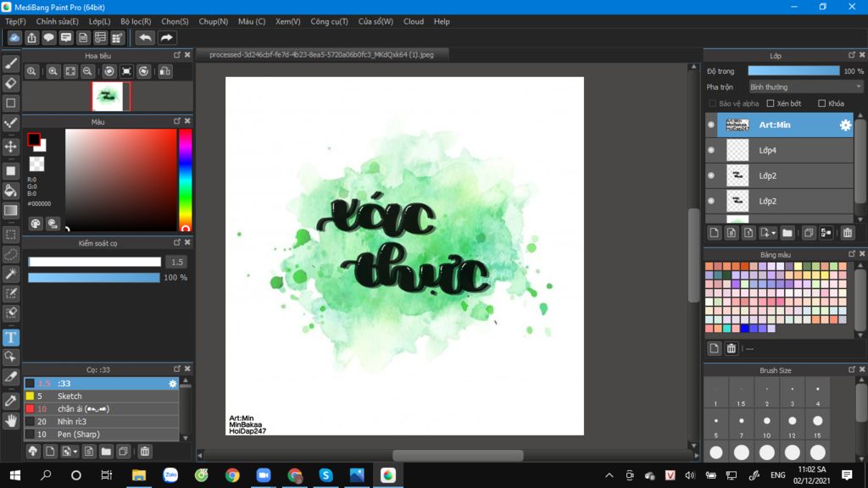The width and height of the screenshot is (868, 488).
Task: Open the Tệp(F) menu
Action: (15, 21)
